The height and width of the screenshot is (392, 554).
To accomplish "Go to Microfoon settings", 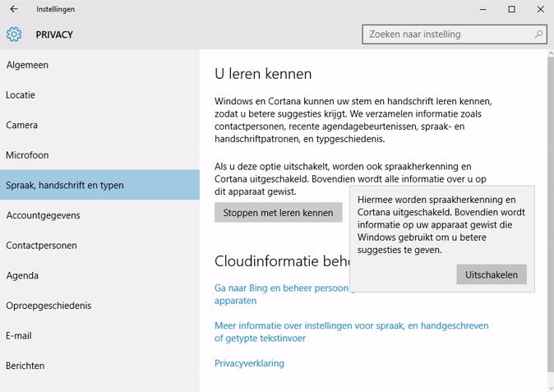I will [27, 155].
